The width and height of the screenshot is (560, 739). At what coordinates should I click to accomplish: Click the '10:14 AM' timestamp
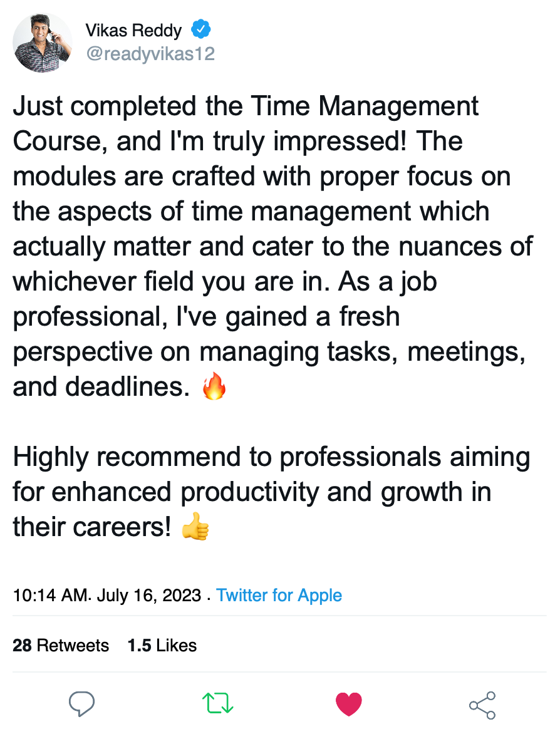click(x=49, y=595)
